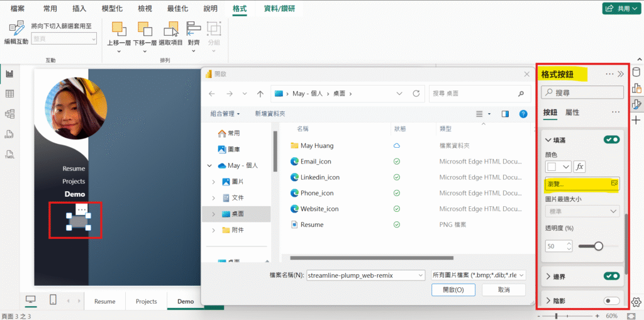
Task: Click the transparency slider handle
Action: pos(598,246)
